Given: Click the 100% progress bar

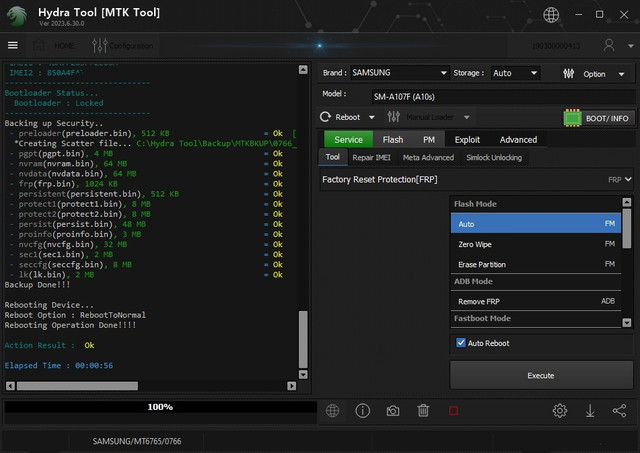Looking at the screenshot, I should click(x=160, y=407).
